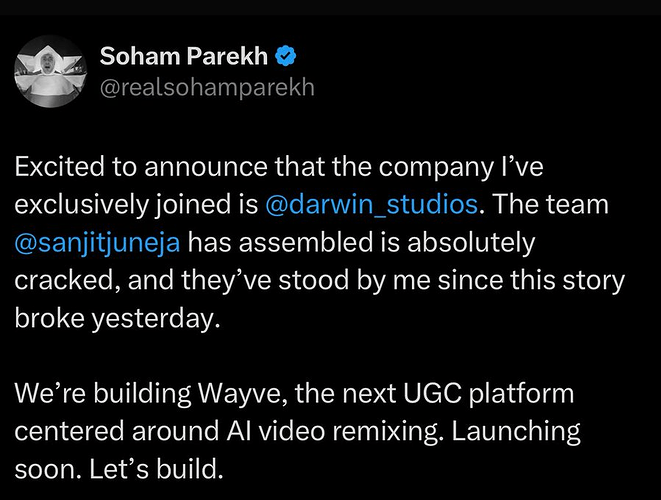Click the text 'broke yesterday.'
661x500 pixels.
pos(118,318)
